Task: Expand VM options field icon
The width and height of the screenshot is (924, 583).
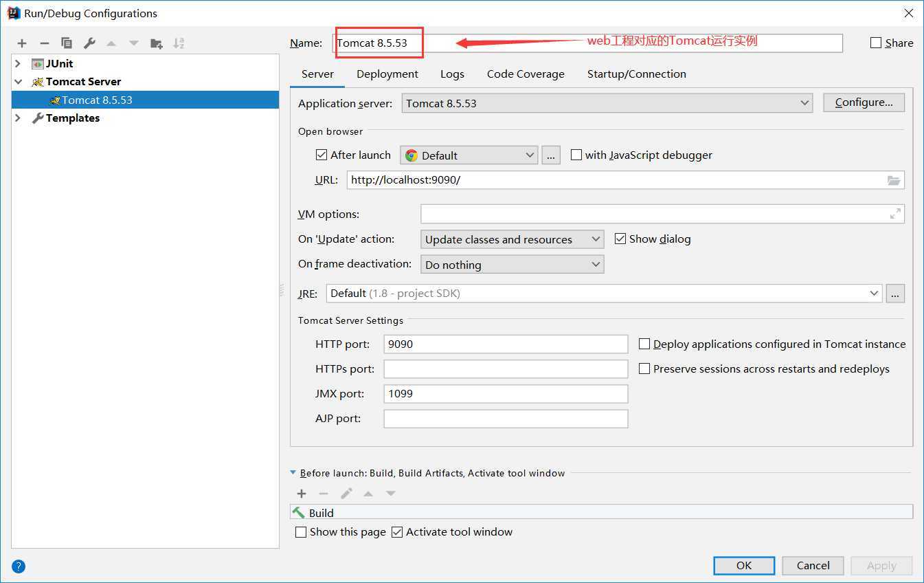Action: point(895,214)
